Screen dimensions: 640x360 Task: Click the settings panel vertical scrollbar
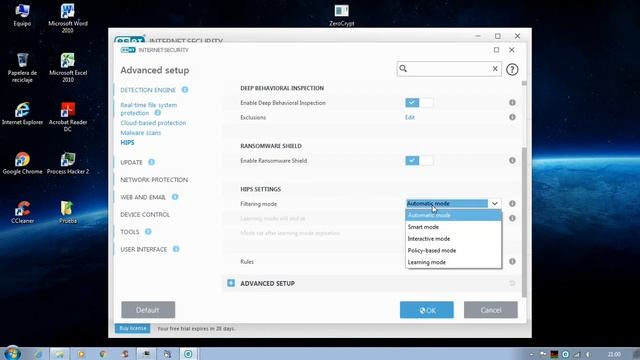pos(524,222)
